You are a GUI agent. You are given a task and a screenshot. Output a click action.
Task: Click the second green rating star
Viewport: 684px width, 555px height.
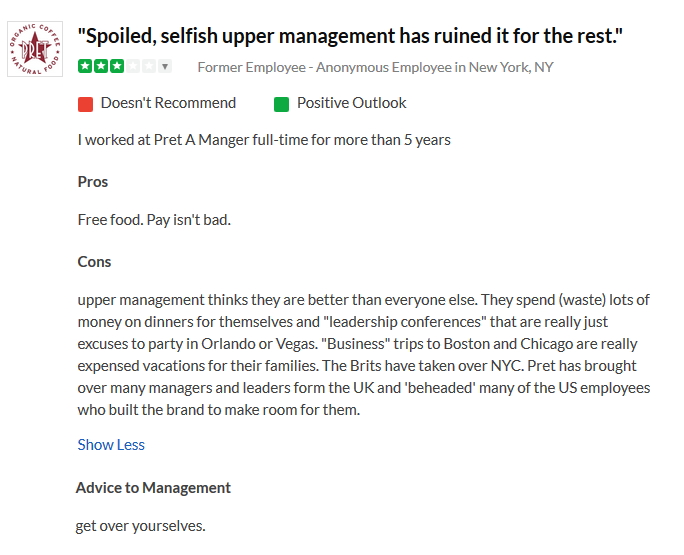[101, 67]
